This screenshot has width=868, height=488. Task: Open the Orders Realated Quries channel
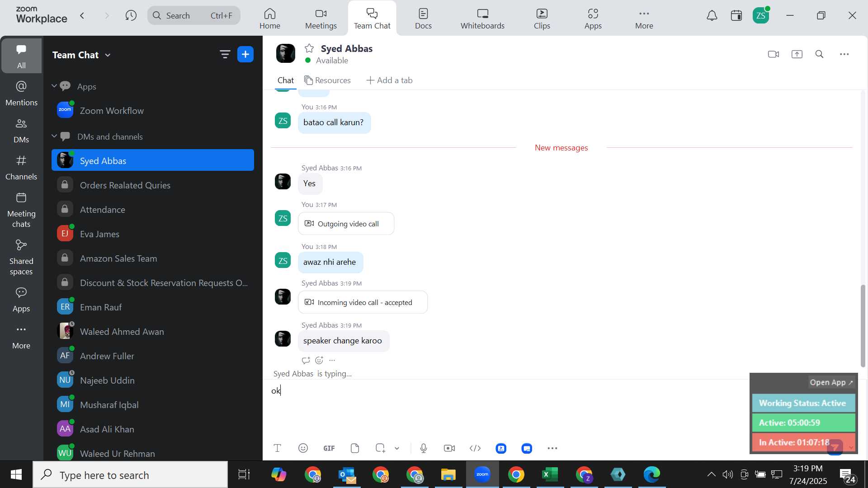[x=153, y=185]
